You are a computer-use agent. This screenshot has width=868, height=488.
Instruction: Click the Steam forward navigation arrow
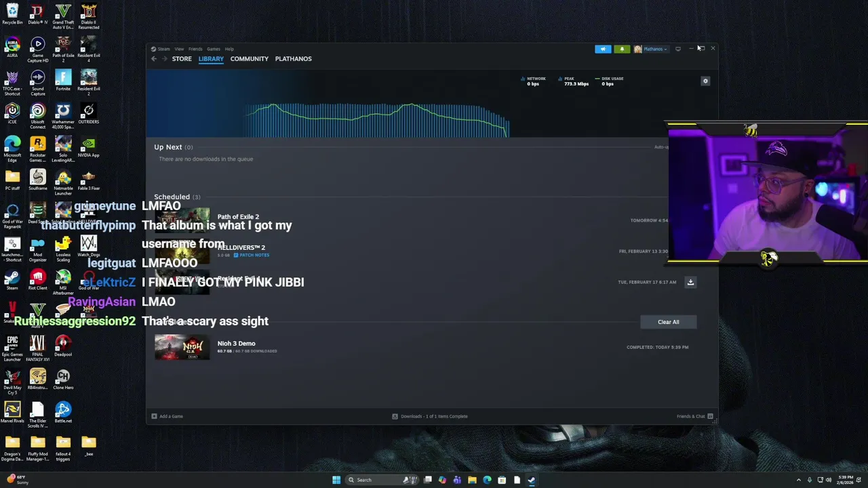pyautogui.click(x=164, y=59)
